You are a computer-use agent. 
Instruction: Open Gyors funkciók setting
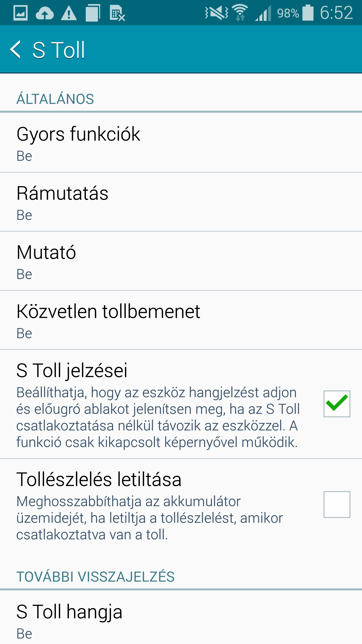pyautogui.click(x=181, y=143)
